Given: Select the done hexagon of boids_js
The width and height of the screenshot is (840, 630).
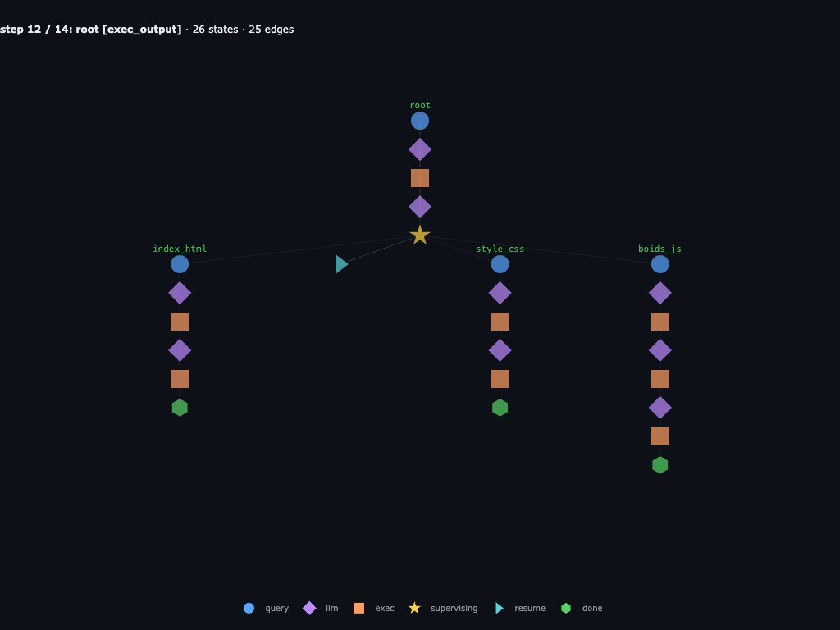Looking at the screenshot, I should tap(660, 465).
